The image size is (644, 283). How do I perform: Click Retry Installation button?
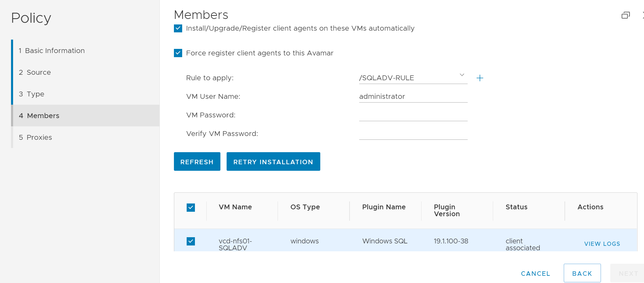[273, 162]
